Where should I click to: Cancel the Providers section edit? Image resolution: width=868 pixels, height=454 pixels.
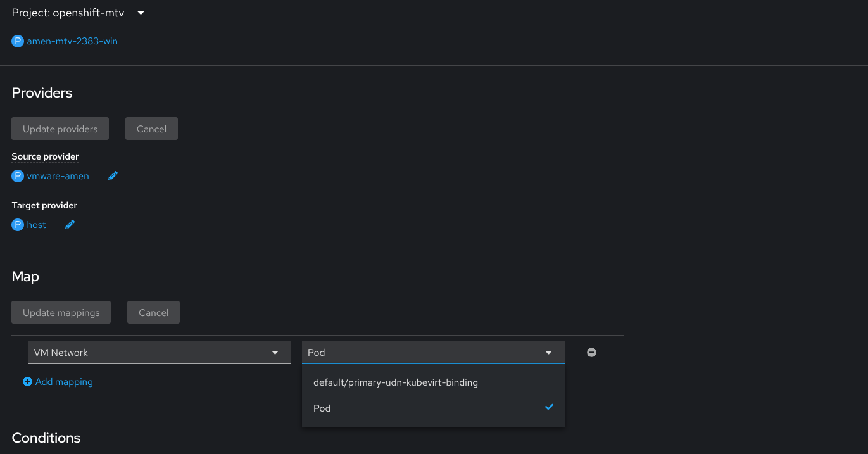[151, 129]
